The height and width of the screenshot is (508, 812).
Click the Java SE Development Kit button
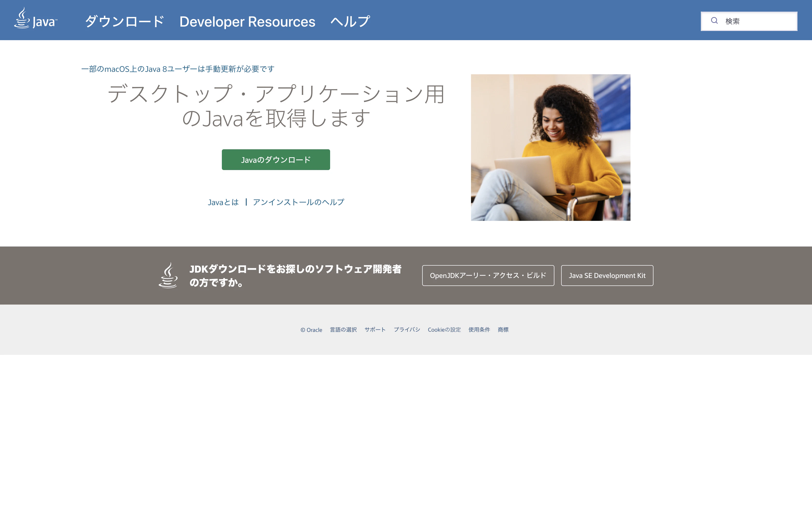pos(607,276)
